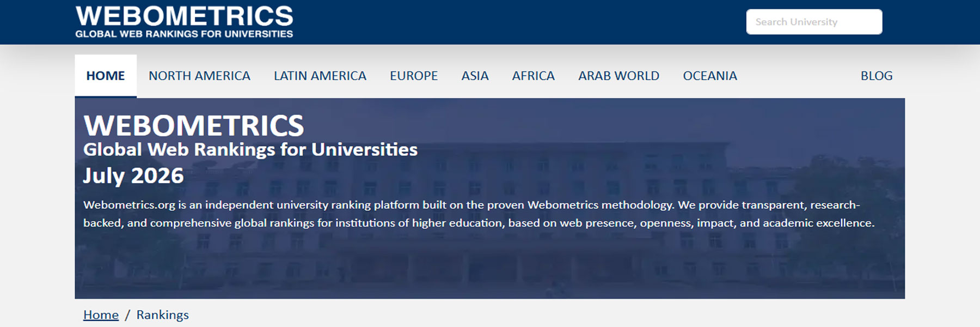Navigate to AFRICA rankings

click(533, 76)
